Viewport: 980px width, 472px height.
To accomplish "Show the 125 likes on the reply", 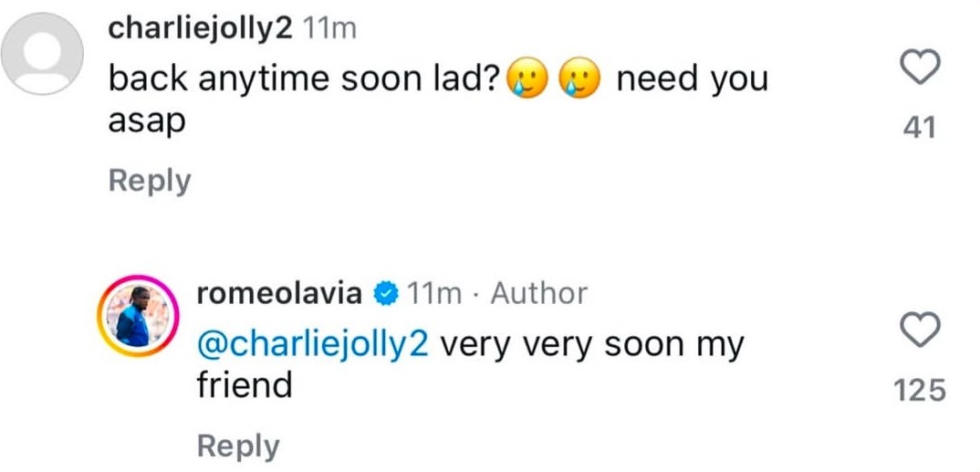I will (x=922, y=392).
